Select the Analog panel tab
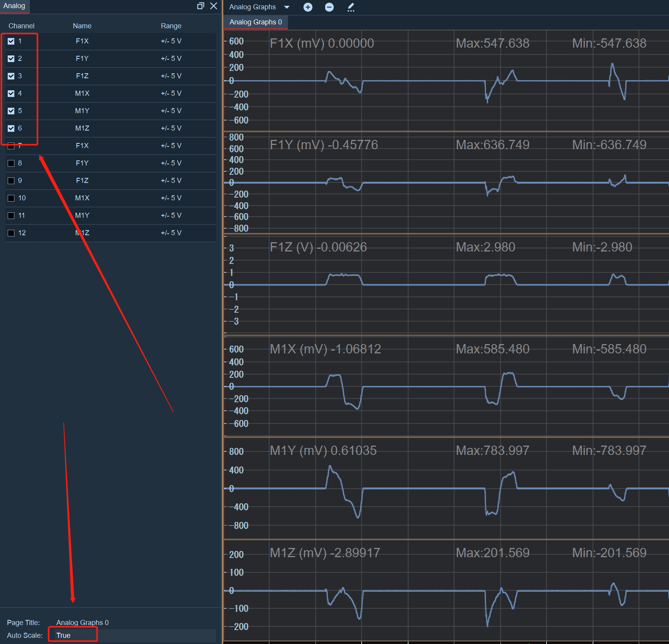The image size is (669, 644). 14,6
